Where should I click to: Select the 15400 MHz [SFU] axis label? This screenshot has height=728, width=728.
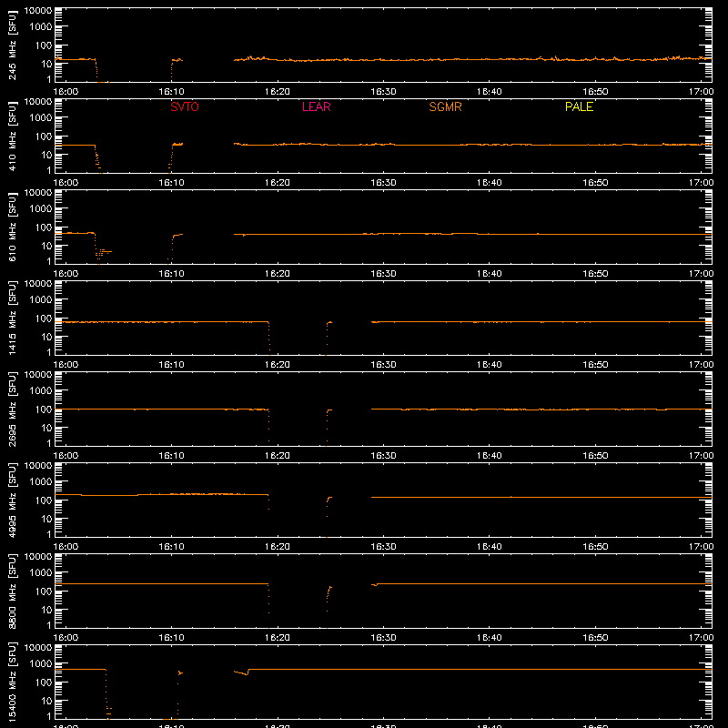coord(13,682)
